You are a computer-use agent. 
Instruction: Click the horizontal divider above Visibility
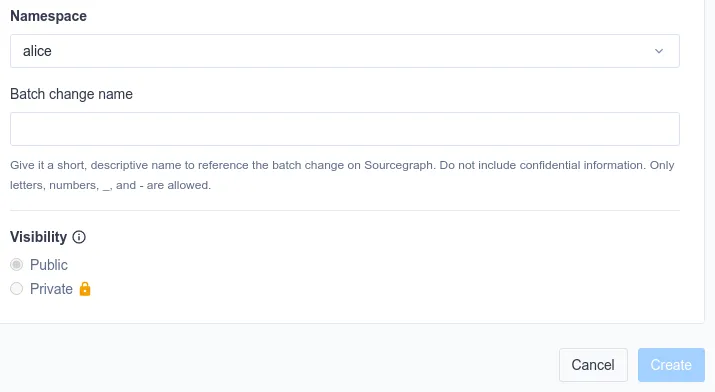[x=345, y=211]
